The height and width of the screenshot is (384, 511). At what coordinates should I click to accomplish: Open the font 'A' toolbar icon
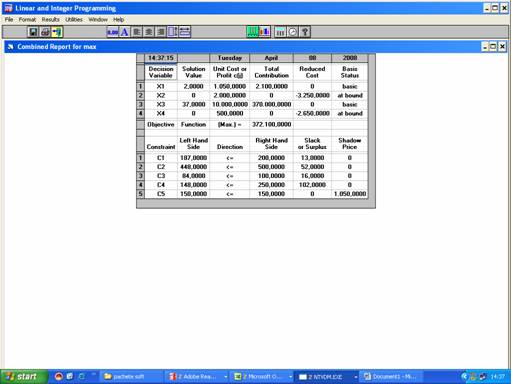(125, 32)
